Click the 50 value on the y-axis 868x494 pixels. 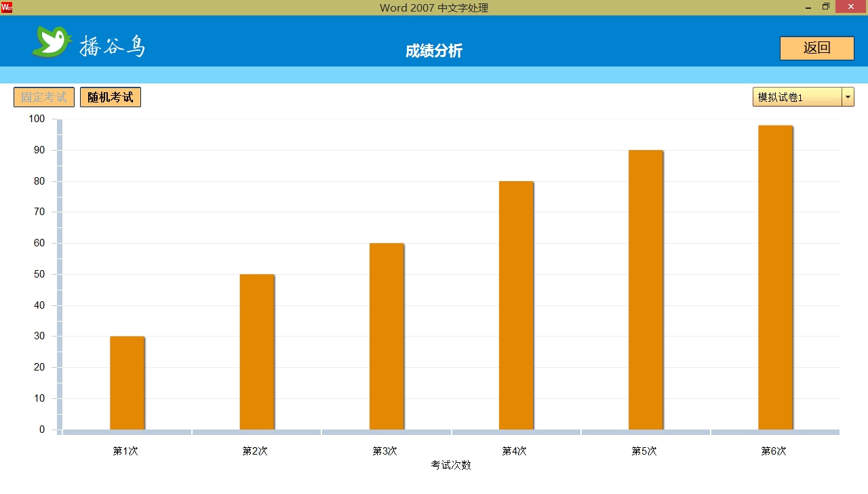[x=39, y=274]
